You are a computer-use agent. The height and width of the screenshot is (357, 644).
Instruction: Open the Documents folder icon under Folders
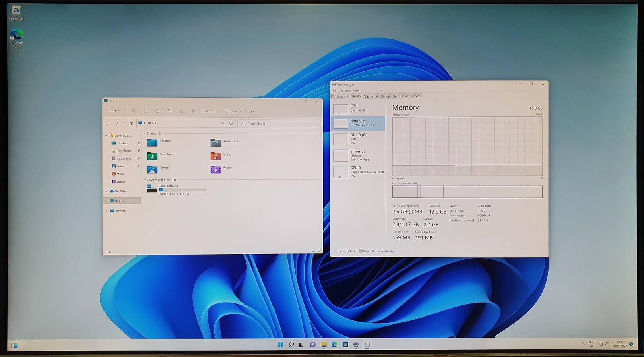tap(215, 143)
